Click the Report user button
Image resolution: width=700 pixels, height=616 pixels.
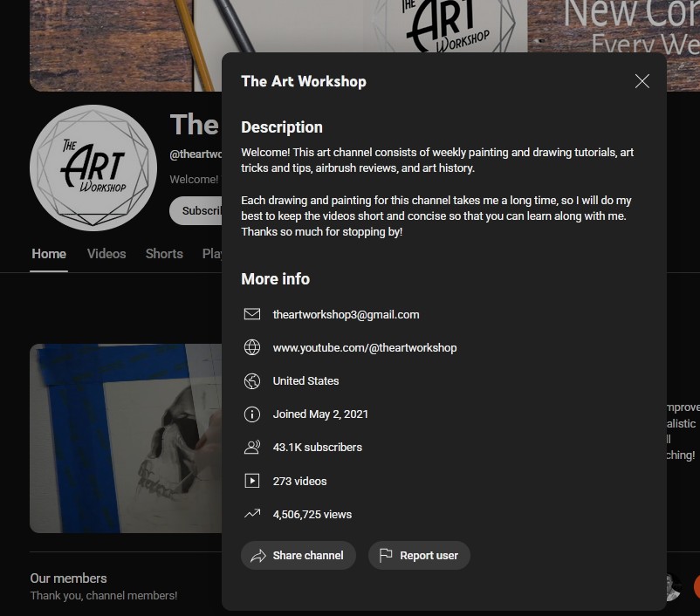click(x=419, y=555)
